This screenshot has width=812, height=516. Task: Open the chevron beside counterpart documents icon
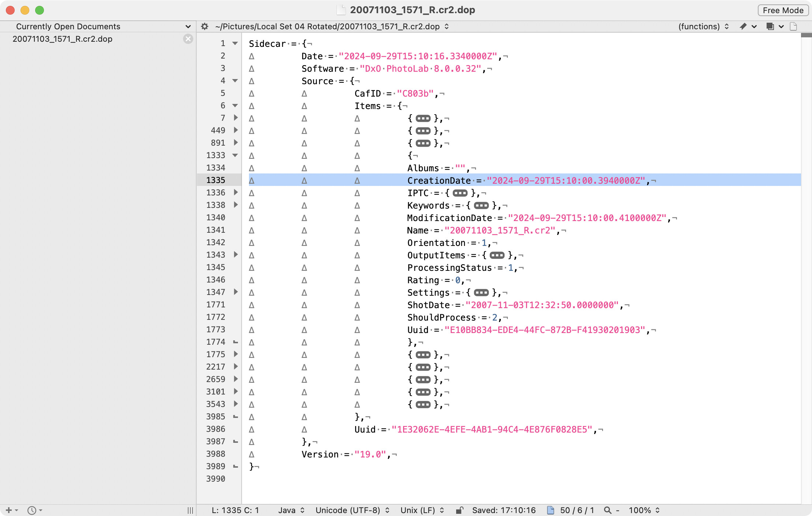click(781, 26)
